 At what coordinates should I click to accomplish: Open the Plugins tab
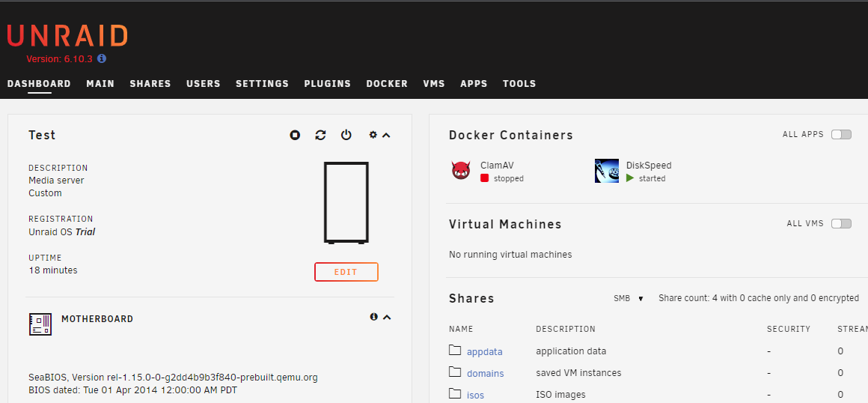(327, 84)
